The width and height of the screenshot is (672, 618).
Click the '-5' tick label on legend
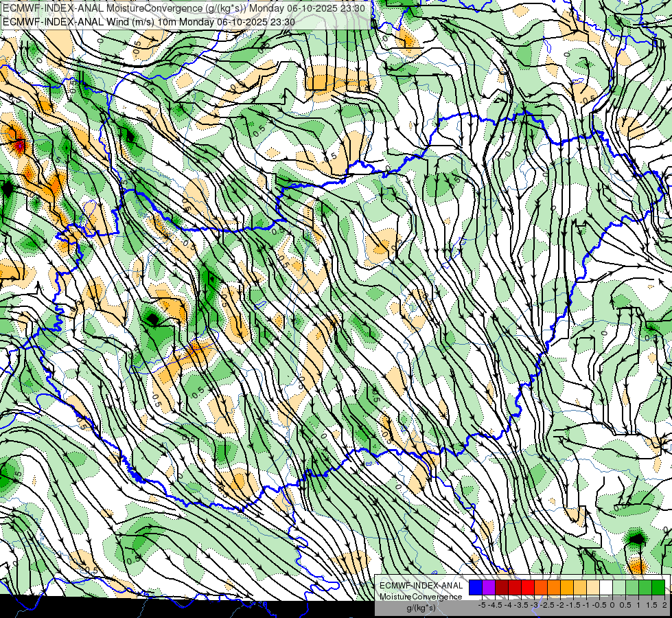click(x=482, y=605)
